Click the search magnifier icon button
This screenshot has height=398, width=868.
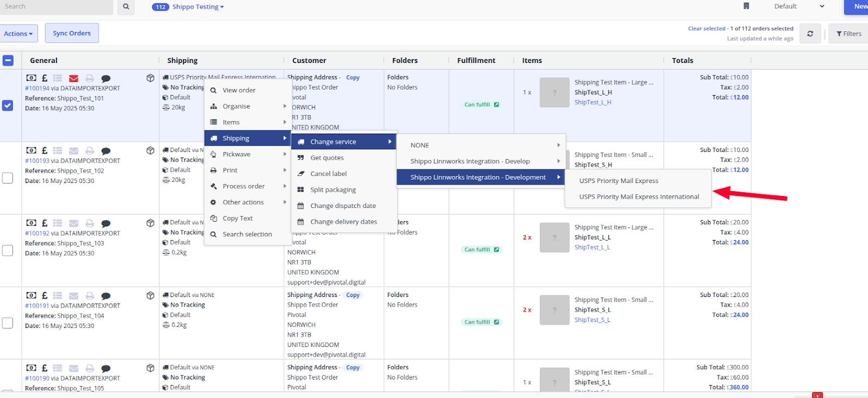126,7
